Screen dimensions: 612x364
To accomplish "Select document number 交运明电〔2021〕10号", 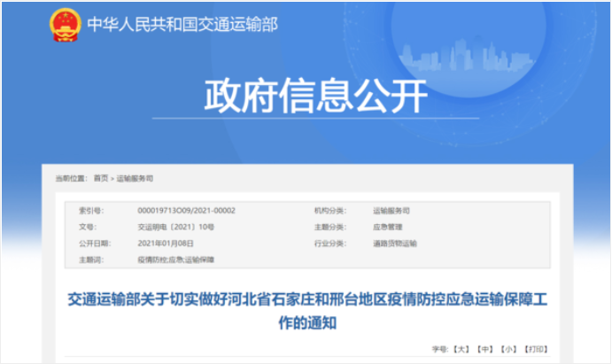I will (x=175, y=227).
